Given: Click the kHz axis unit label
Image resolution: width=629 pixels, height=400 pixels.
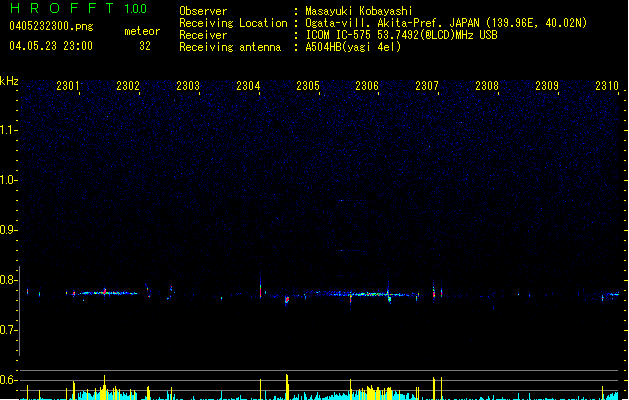Looking at the screenshot, I should coord(9,81).
